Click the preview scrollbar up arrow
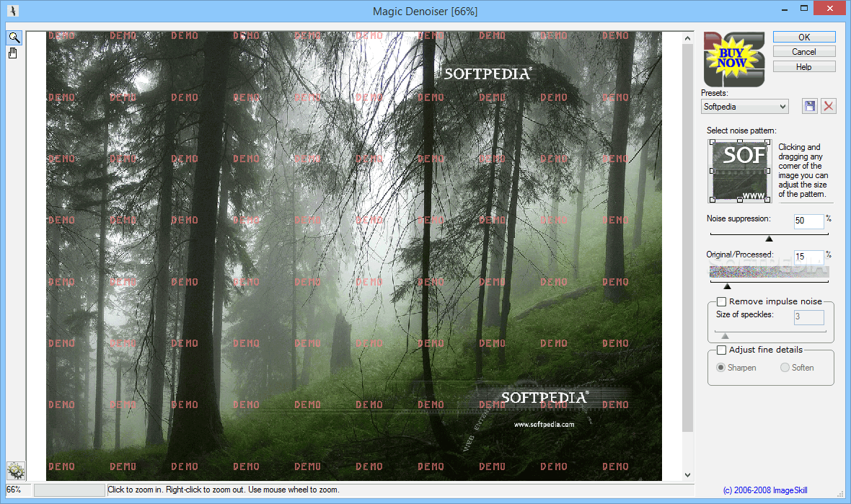 (x=687, y=38)
